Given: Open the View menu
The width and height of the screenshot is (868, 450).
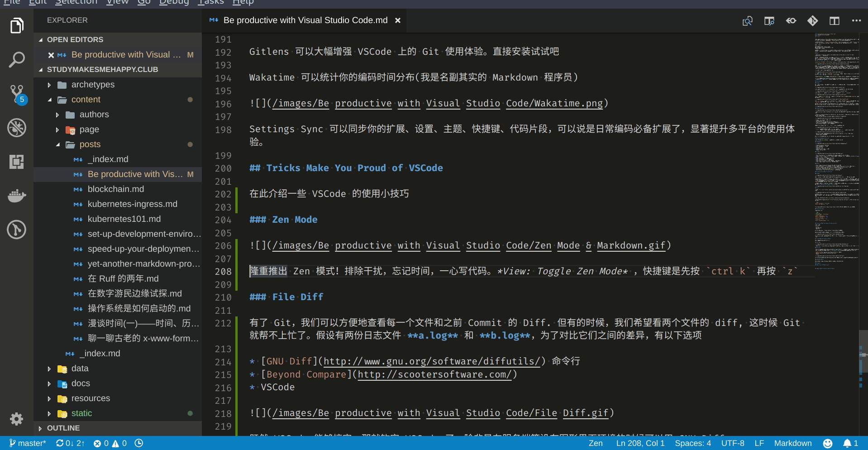Looking at the screenshot, I should click(x=117, y=2).
